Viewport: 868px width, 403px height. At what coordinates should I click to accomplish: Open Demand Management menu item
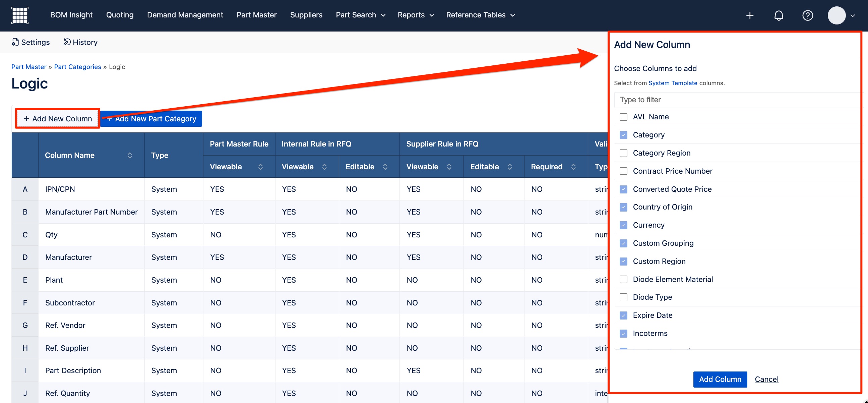(185, 15)
